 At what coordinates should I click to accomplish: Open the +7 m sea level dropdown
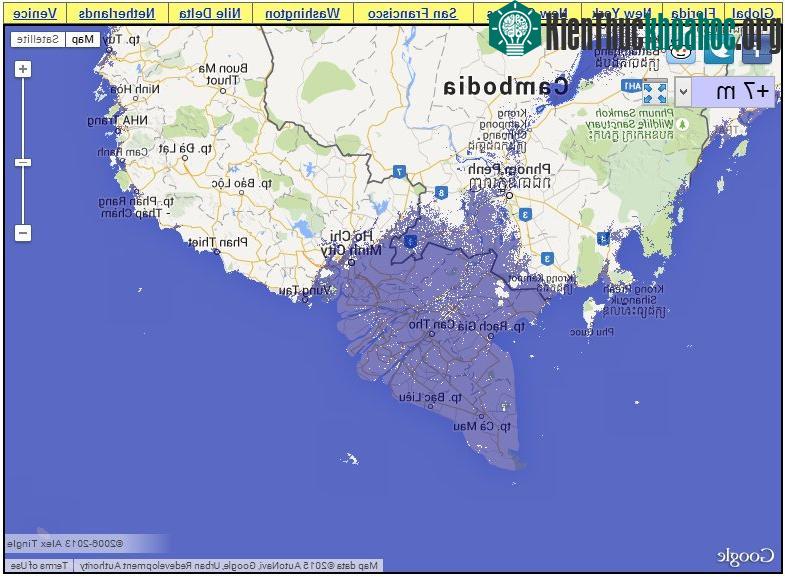point(724,92)
